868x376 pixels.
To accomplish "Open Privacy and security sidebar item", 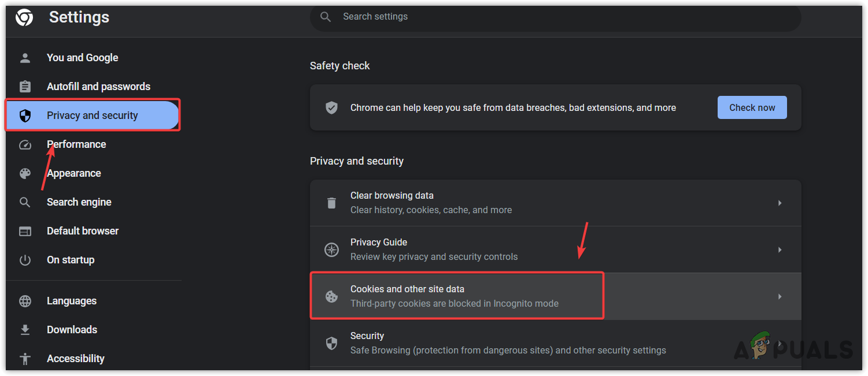I will [x=92, y=116].
